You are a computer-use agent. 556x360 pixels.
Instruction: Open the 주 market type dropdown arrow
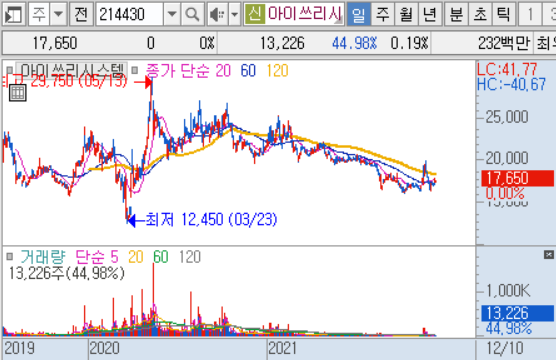[x=59, y=15]
